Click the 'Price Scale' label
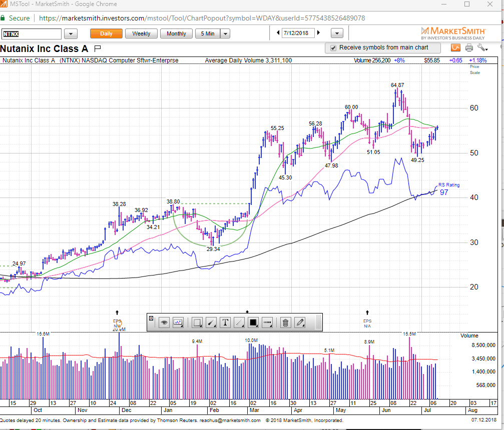The image size is (504, 430). click(x=475, y=69)
